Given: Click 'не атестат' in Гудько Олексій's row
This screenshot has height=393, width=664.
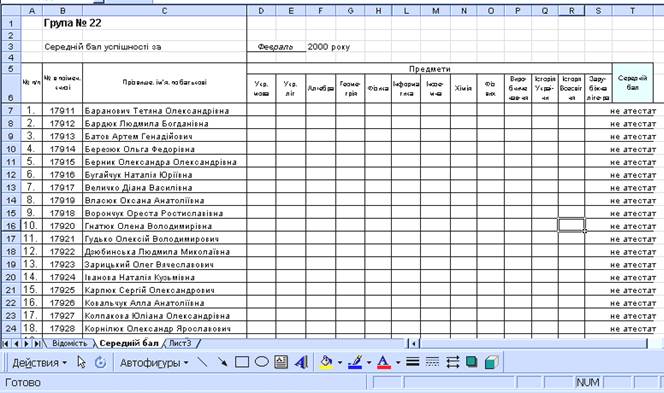Looking at the screenshot, I should click(633, 239).
